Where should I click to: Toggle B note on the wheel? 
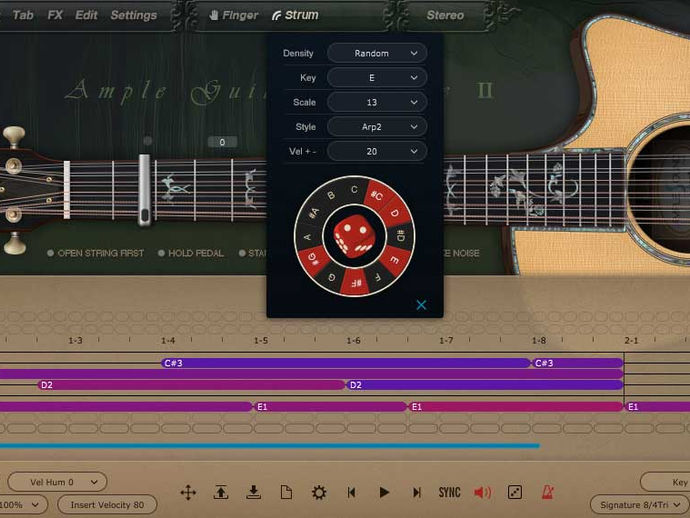[x=332, y=196]
